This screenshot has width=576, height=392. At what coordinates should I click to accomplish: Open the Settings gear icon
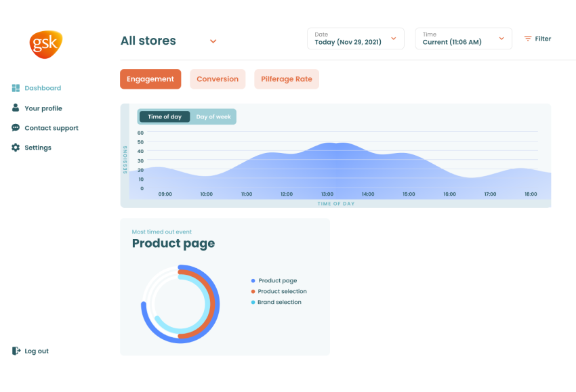pos(16,148)
